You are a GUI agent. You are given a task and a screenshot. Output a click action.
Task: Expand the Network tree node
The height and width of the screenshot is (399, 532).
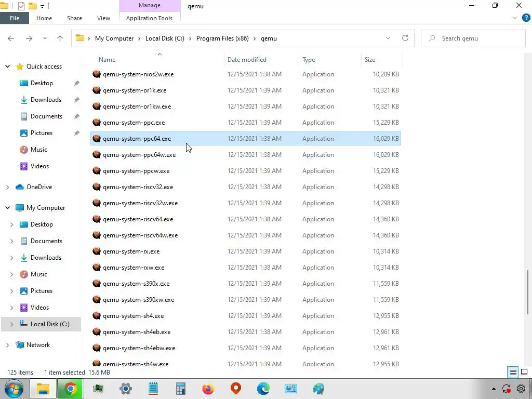7,345
